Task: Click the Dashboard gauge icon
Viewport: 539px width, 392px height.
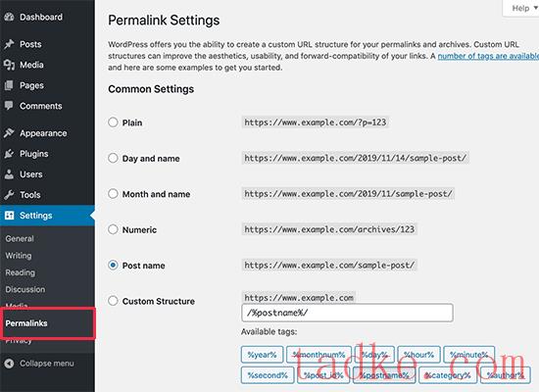Action: pyautogui.click(x=9, y=17)
